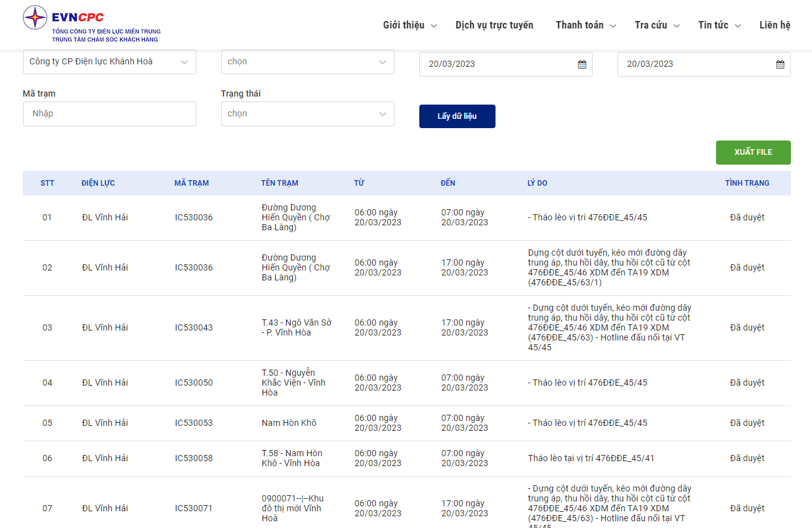The image size is (812, 528).
Task: Select the TÌNH TRẠNG column header
Action: [x=747, y=183]
